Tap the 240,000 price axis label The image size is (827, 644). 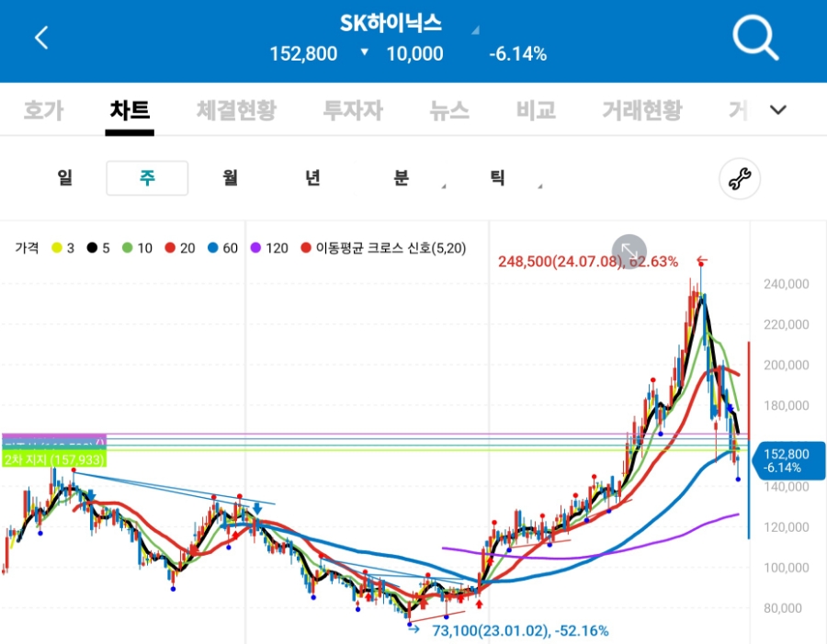click(x=786, y=284)
